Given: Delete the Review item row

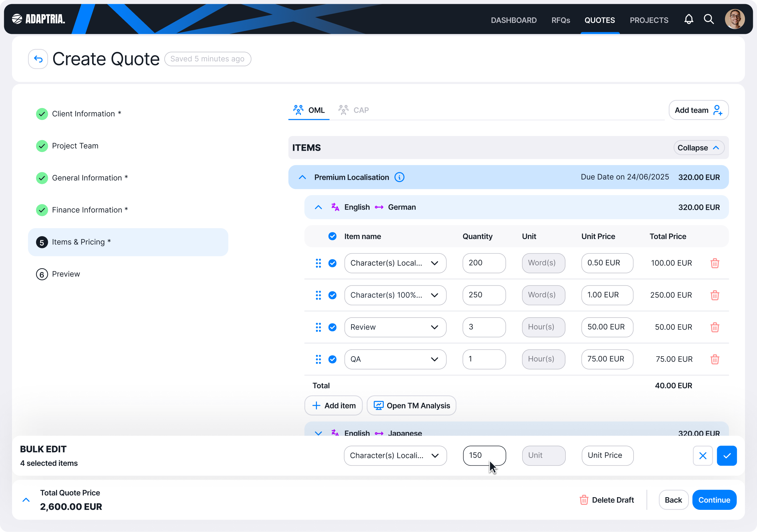Looking at the screenshot, I should click(715, 327).
